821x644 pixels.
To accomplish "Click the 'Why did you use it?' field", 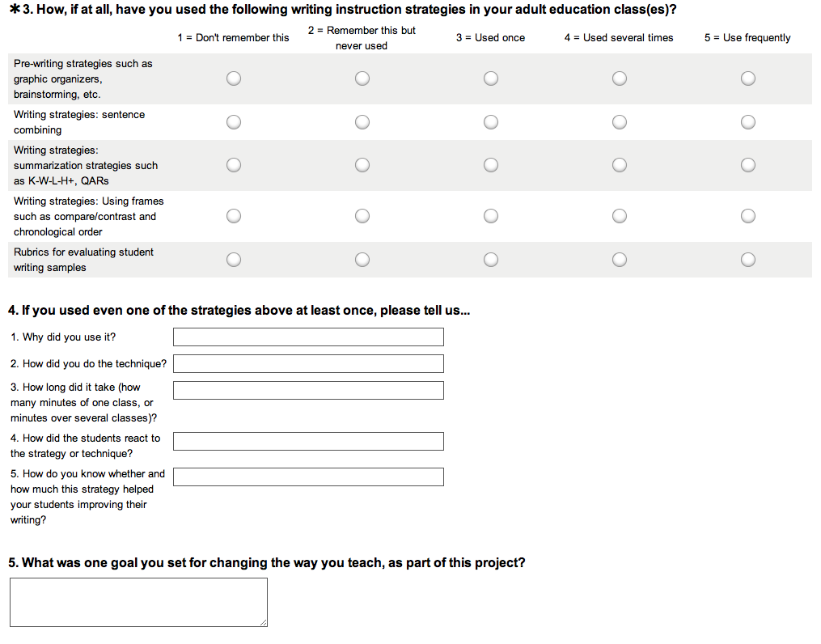I will (x=308, y=337).
